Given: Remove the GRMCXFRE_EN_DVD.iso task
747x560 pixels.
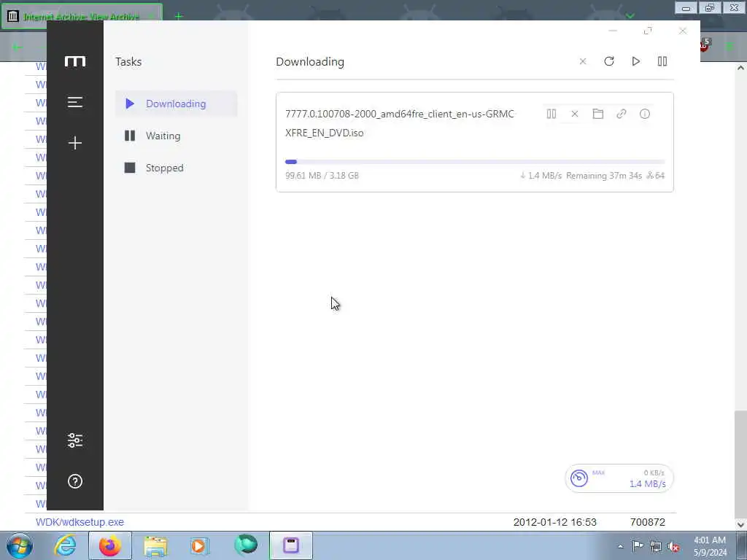Looking at the screenshot, I should coord(575,114).
